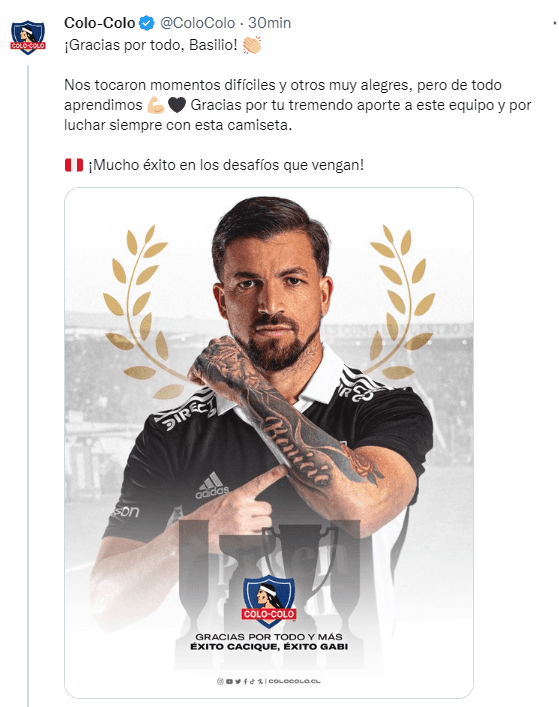Click the black heart emoji
Image resolution: width=559 pixels, height=707 pixels.
pos(177,105)
